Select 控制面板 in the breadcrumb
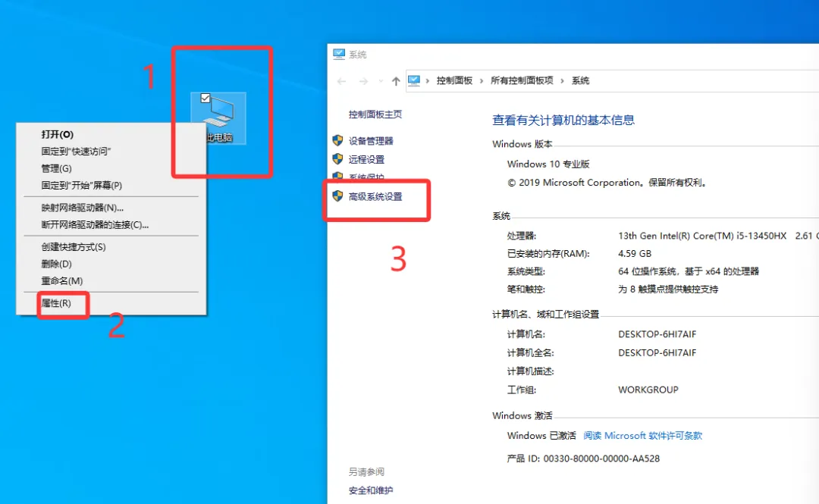The image size is (819, 504). point(454,80)
